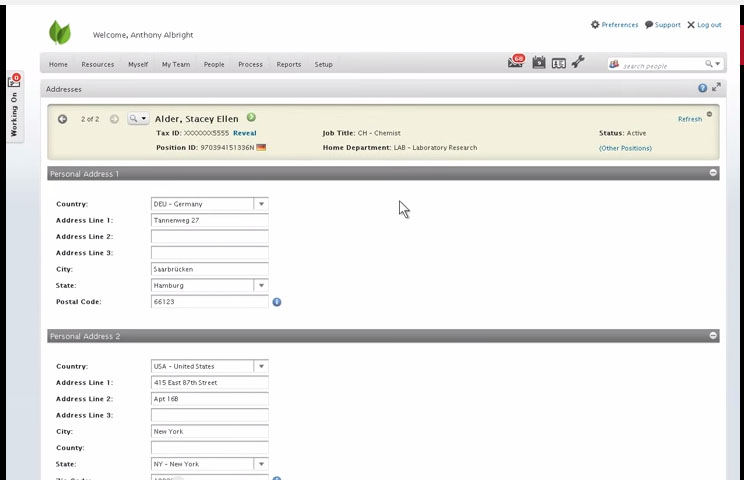Open the Reports menu
744x480 pixels.
tap(288, 65)
